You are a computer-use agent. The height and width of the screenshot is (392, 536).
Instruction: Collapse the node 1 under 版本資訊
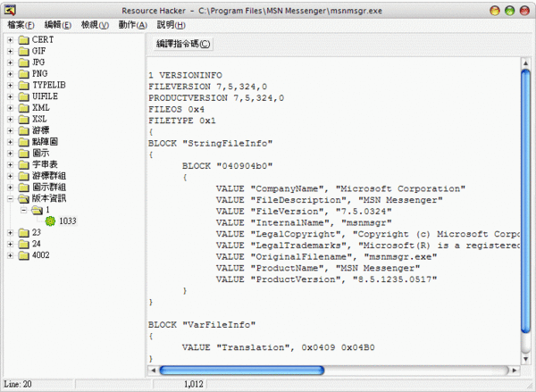(x=23, y=210)
